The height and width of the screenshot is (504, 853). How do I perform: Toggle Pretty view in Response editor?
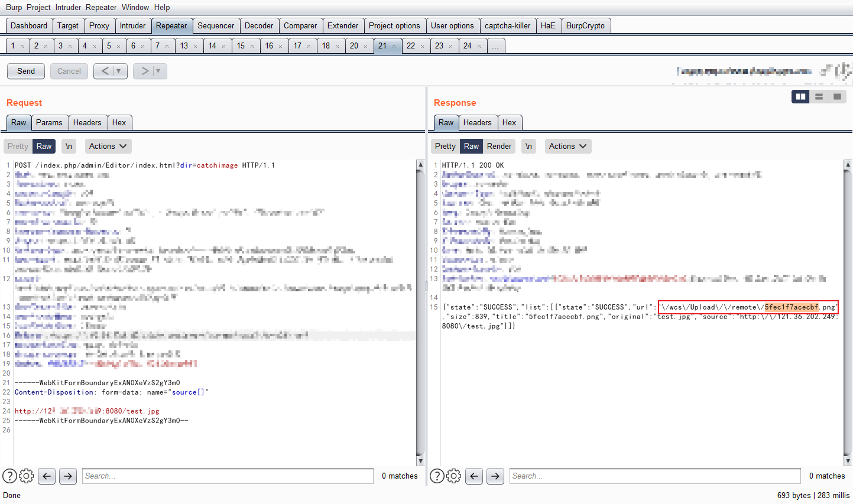445,146
